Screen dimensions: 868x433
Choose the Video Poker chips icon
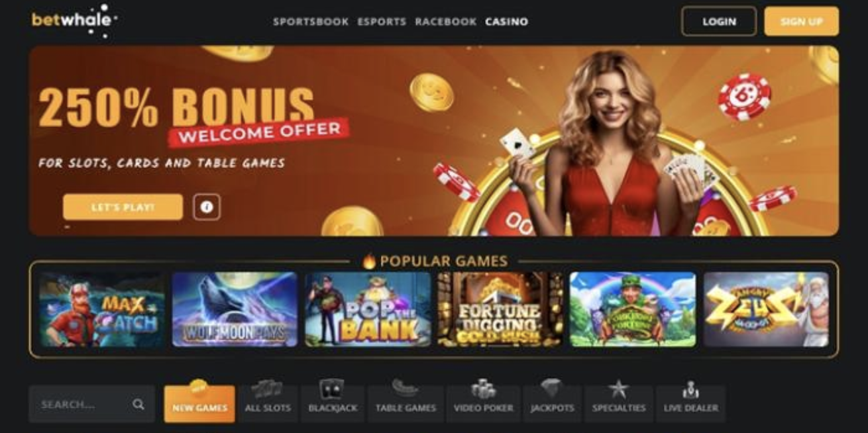click(x=484, y=389)
